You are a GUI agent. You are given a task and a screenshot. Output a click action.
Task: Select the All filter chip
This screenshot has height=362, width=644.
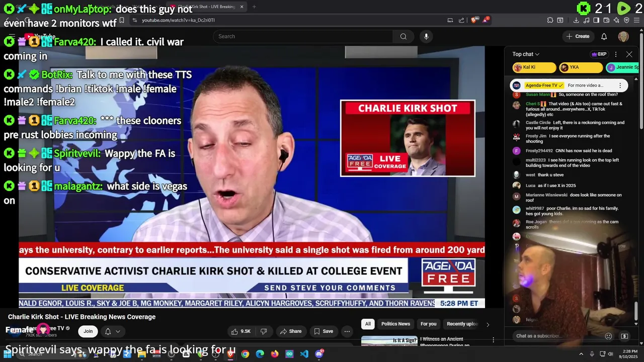(x=368, y=324)
